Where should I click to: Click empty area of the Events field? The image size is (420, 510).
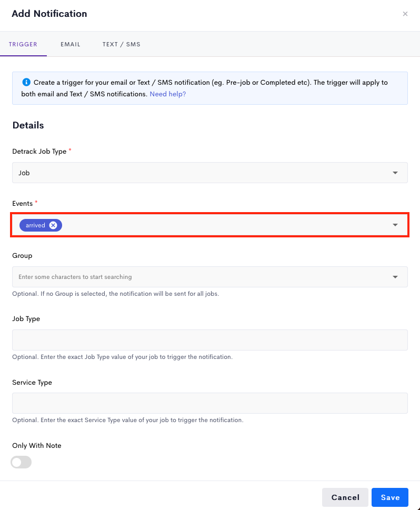tap(225, 225)
